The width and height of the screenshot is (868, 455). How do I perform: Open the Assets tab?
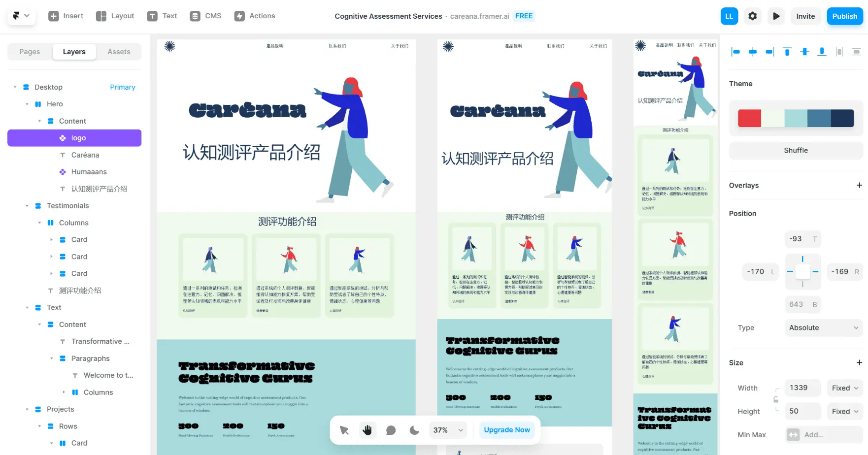click(x=119, y=52)
